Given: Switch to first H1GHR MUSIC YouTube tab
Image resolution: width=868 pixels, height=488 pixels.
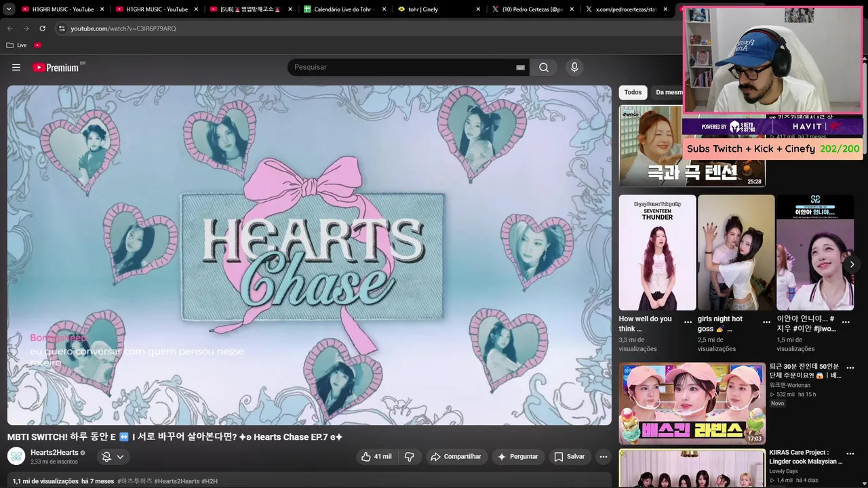Looking at the screenshot, I should tap(62, 9).
